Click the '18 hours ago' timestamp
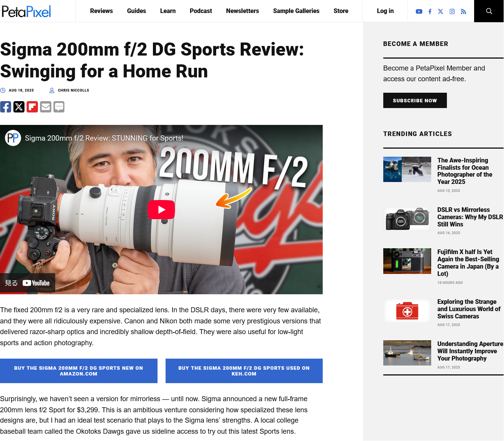Image resolution: width=504 pixels, height=441 pixels. coord(450,283)
